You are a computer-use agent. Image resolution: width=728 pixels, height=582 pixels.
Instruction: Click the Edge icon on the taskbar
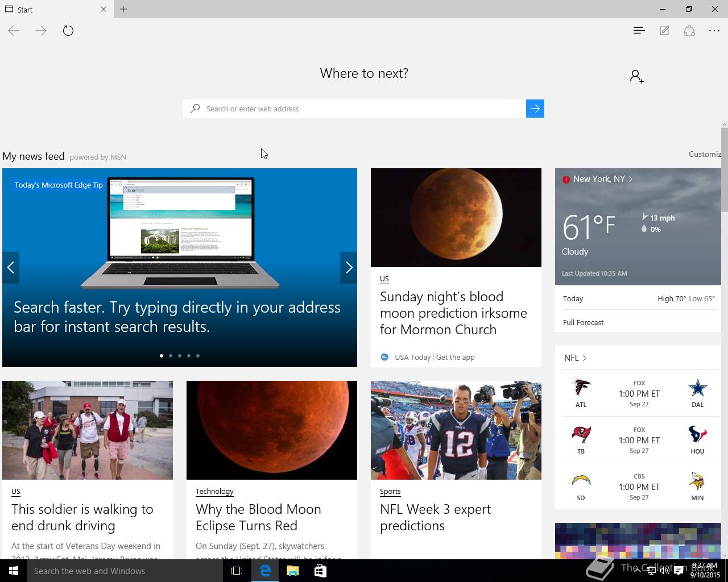265,571
